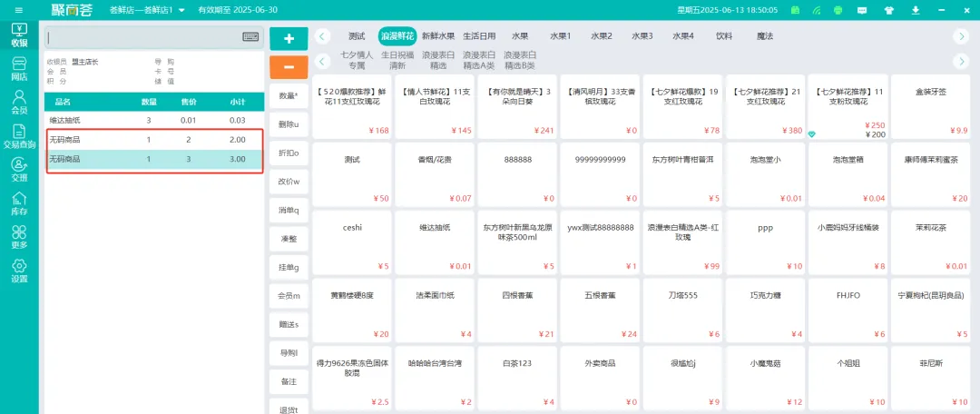
Task: Open the T-shirt skin theme icon
Action: (x=888, y=11)
